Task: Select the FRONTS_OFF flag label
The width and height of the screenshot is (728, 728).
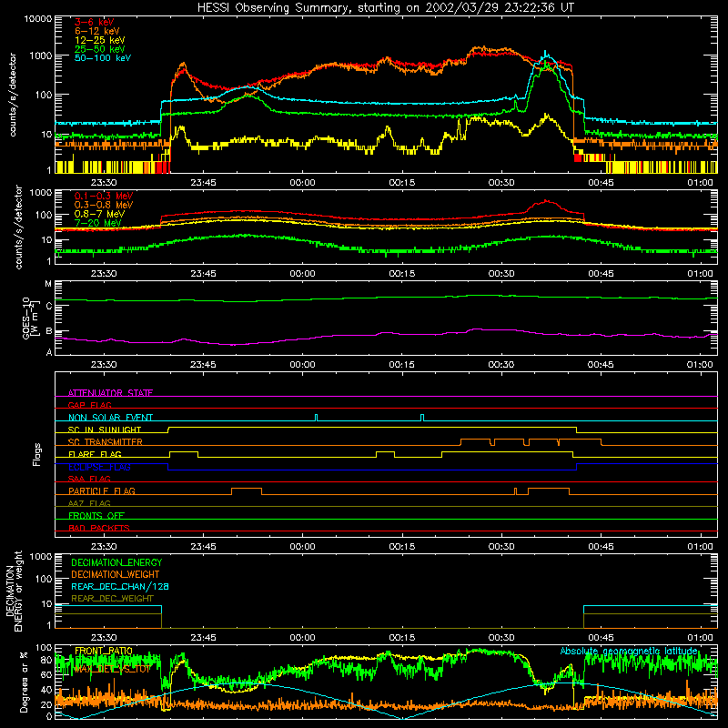Action: point(96,515)
